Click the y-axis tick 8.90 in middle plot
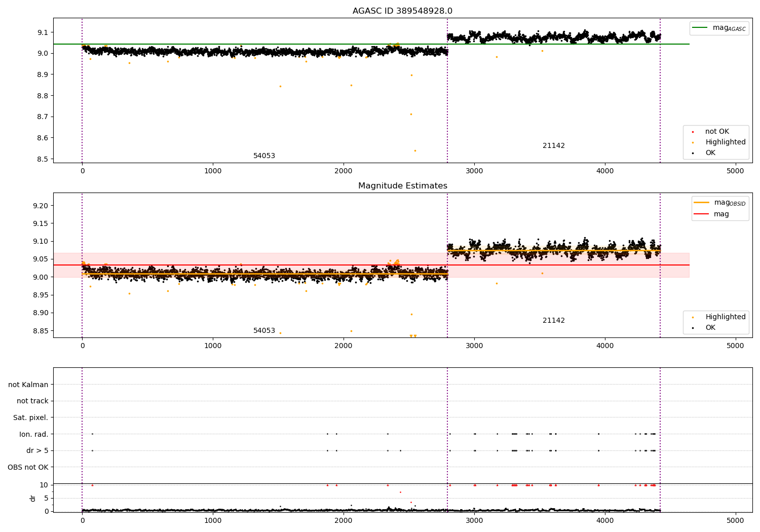The height and width of the screenshot is (532, 760). click(x=41, y=313)
